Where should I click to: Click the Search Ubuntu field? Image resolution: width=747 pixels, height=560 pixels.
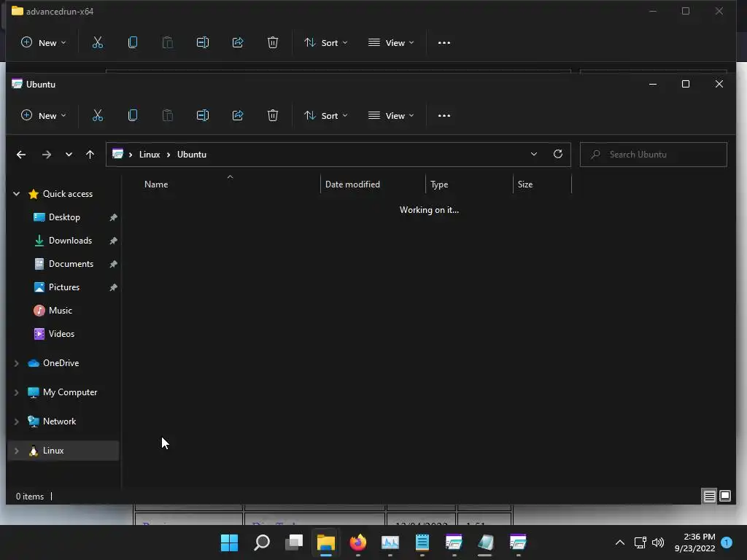pyautogui.click(x=653, y=155)
